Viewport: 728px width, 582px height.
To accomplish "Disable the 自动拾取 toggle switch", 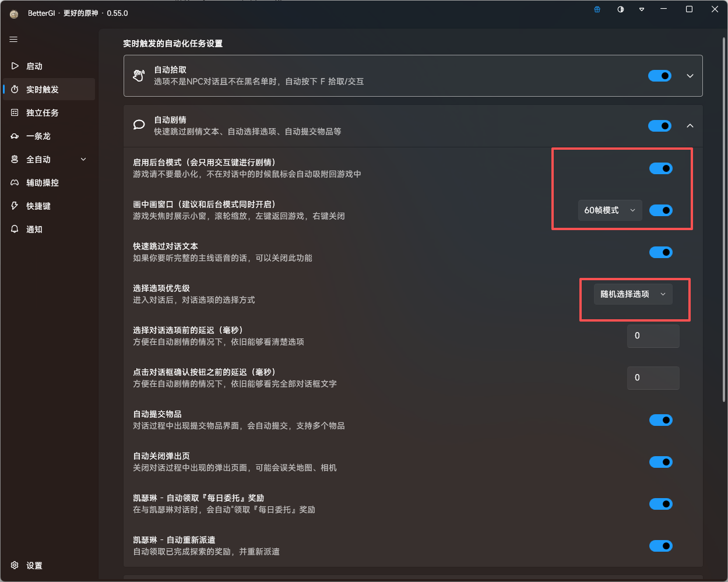I will click(x=660, y=76).
